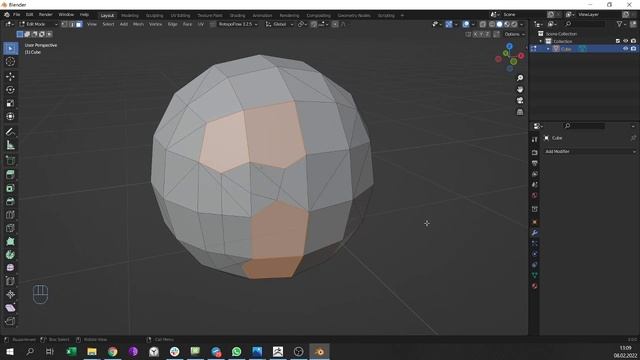Select the Select Box tool

(x=10, y=49)
